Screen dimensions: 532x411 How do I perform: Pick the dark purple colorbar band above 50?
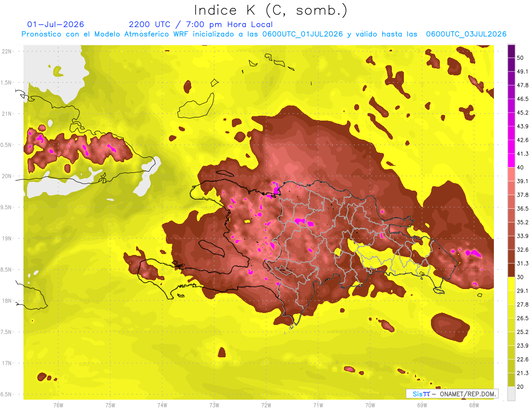[511, 51]
